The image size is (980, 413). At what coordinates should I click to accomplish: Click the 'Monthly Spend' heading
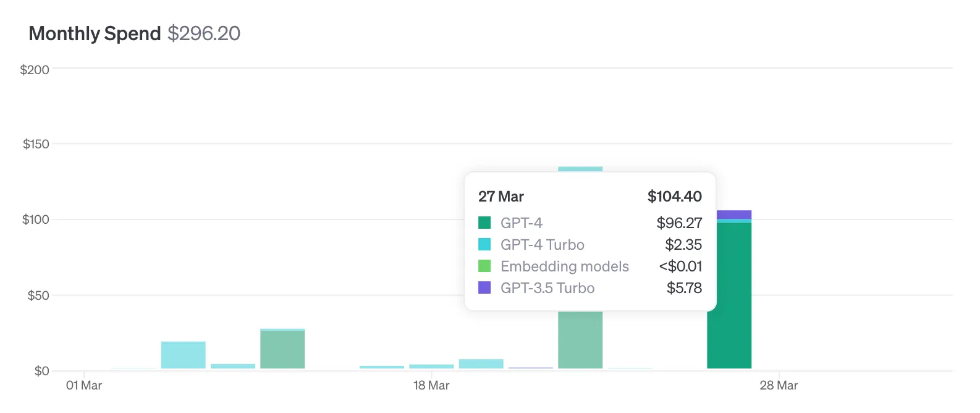tap(95, 33)
